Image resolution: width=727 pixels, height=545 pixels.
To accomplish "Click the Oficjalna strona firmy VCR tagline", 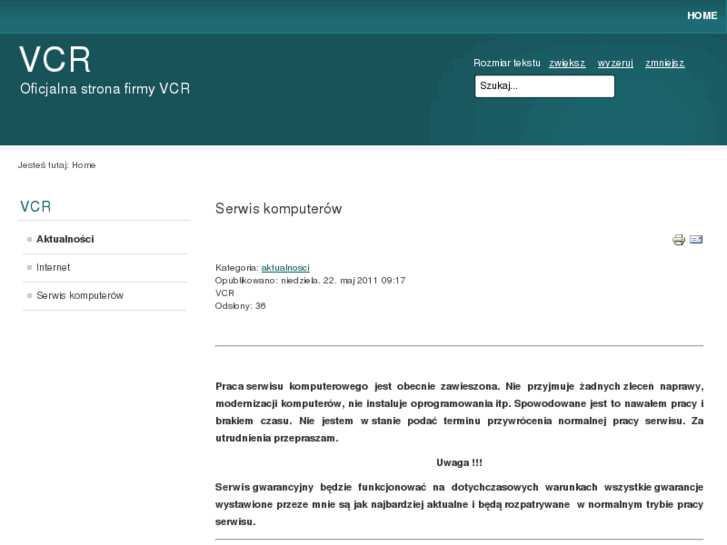I will pyautogui.click(x=105, y=89).
